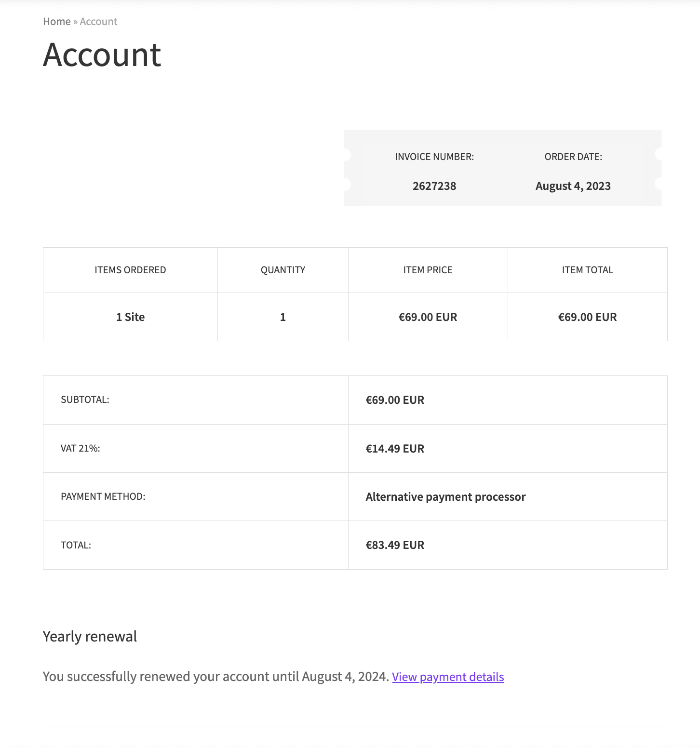Screen dimensions: 700x748
Task: Select Alternative payment processor text
Action: click(445, 497)
